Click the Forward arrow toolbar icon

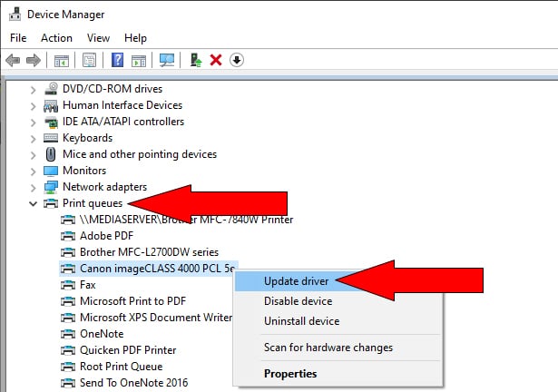pos(34,61)
